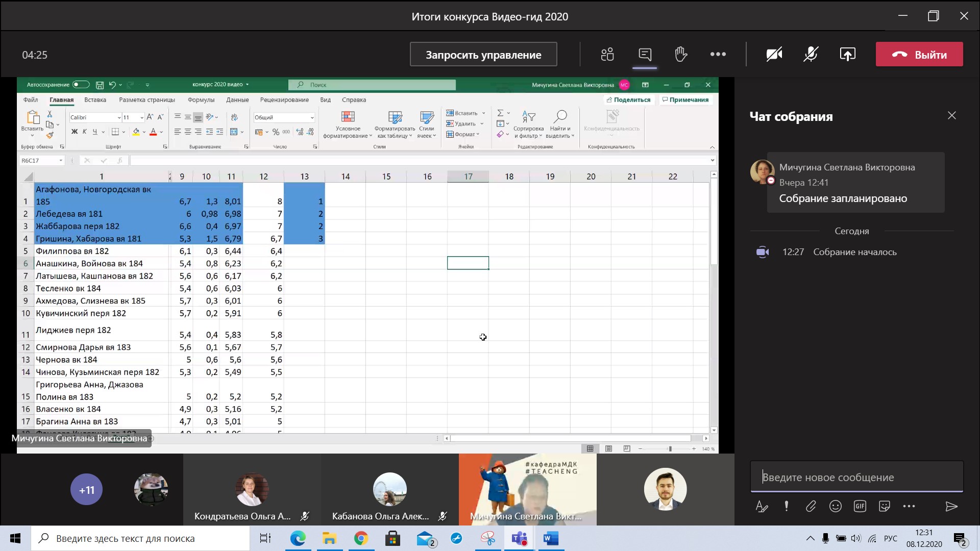The image size is (980, 551).
Task: Turn on the camera
Action: click(x=774, y=55)
